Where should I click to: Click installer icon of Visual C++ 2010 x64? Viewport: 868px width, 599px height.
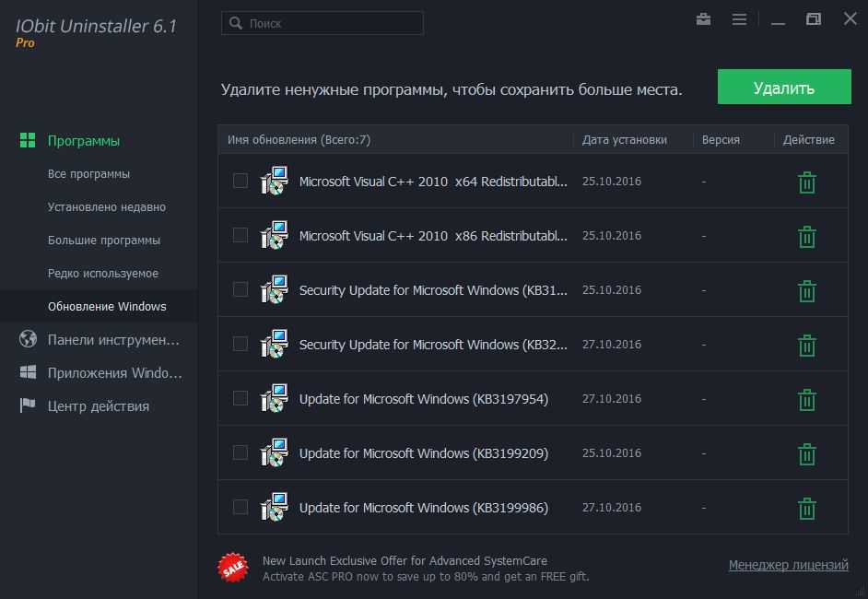[275, 181]
